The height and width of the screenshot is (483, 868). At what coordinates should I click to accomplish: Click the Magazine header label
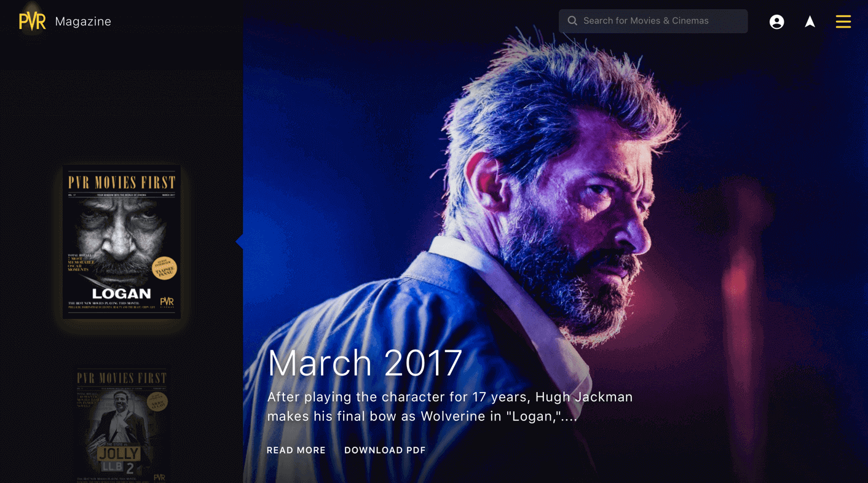coord(83,22)
